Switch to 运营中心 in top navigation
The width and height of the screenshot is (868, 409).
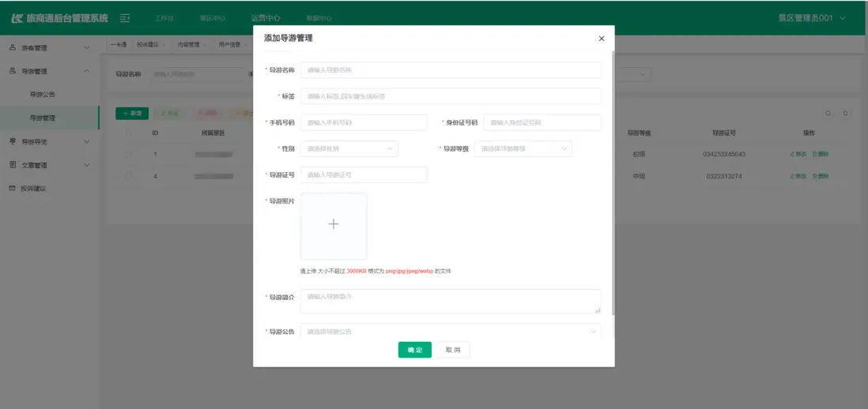point(266,18)
